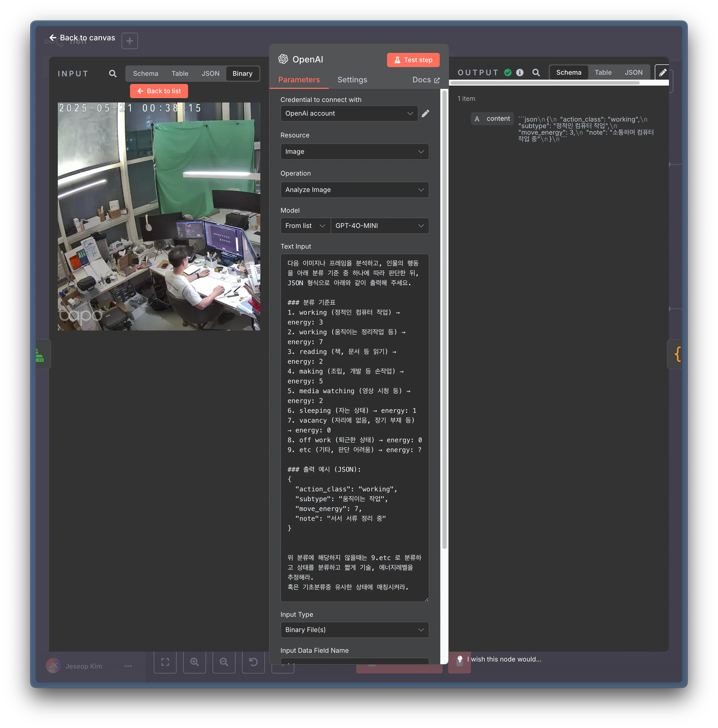Viewport: 718px width, 728px height.
Task: Switch OUTPUT view to Table
Action: point(603,72)
